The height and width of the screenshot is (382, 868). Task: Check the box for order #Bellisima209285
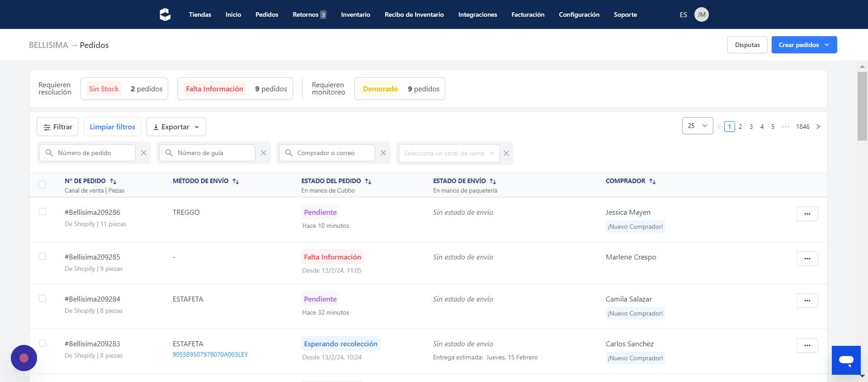click(42, 256)
